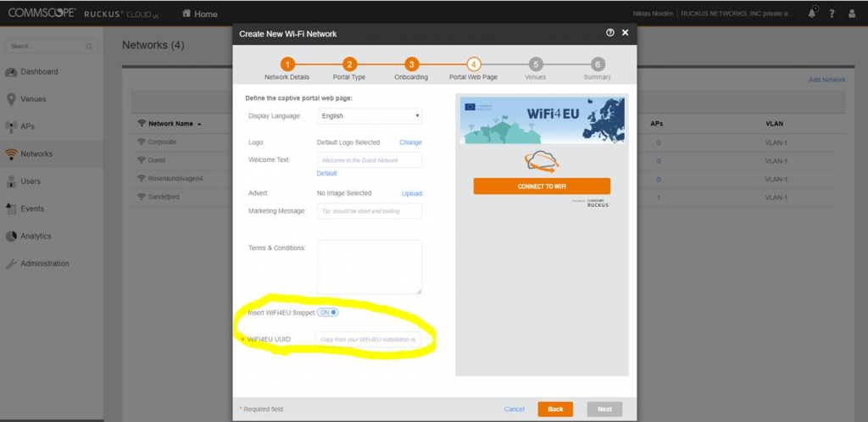Click the WiFi4EU UUID input field
868x422 pixels.
[x=369, y=339]
